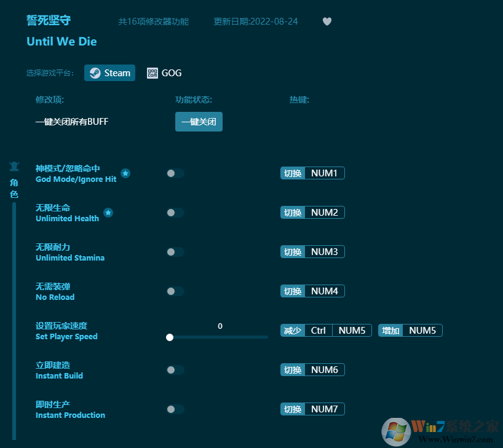Click the Ctrl key box for decrease speed
Screen dimensions: 503x448
[319, 330]
